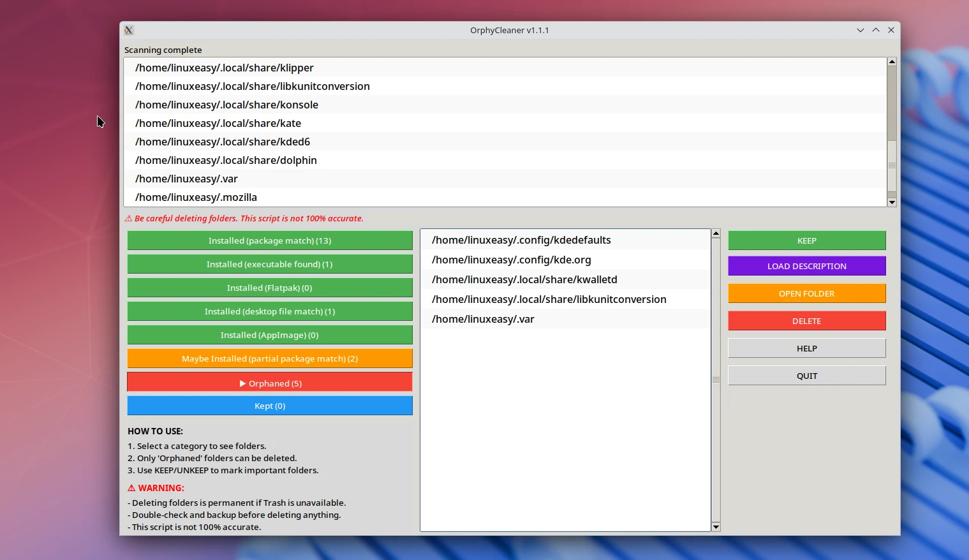Open the window shade dropdown arrow

click(861, 30)
